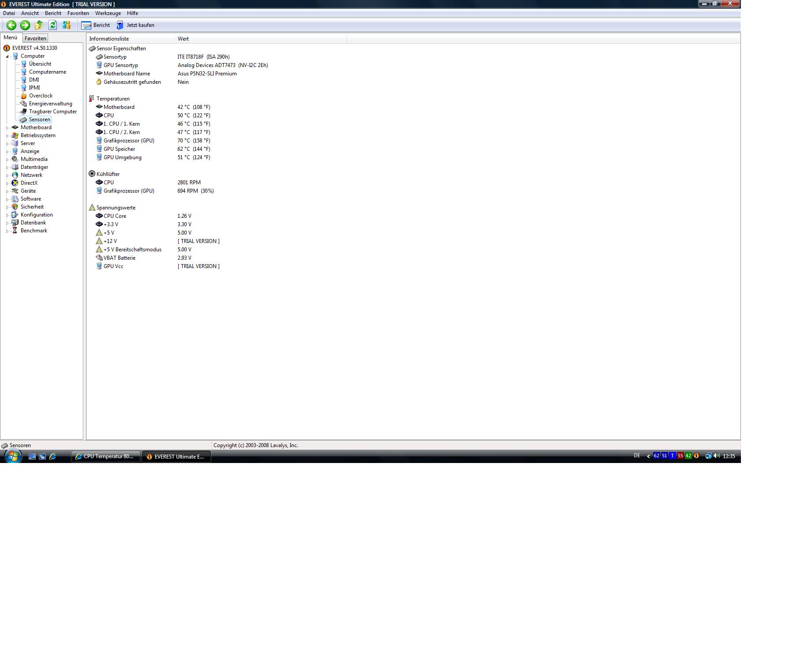Click the Sicherheit shield icon
Image resolution: width=789 pixels, height=672 pixels.
[15, 207]
